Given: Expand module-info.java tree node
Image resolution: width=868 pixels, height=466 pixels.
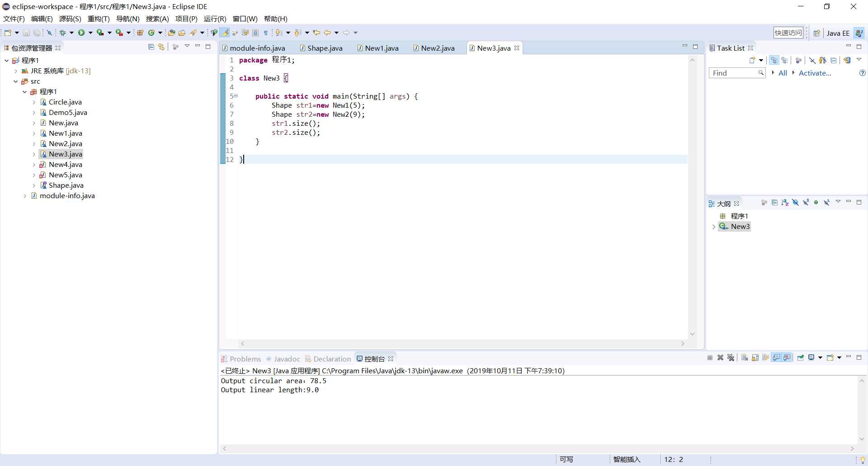Looking at the screenshot, I should tap(25, 196).
